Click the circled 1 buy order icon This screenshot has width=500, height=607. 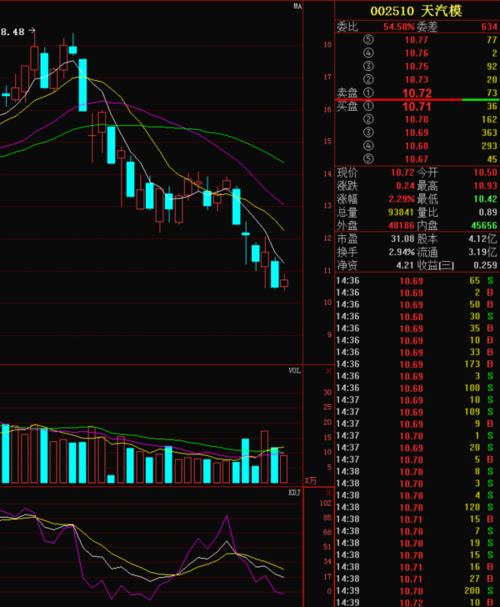coord(368,106)
